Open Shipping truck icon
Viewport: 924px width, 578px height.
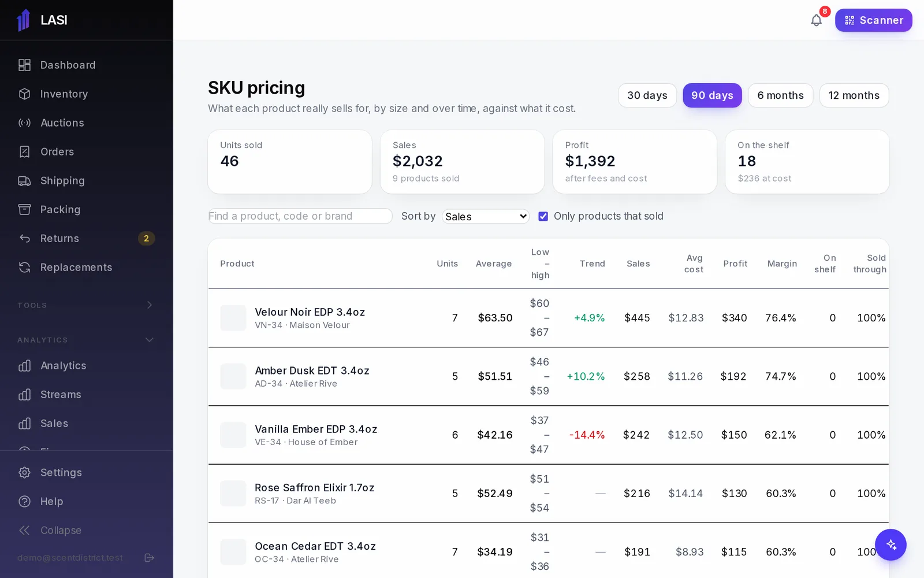click(24, 181)
